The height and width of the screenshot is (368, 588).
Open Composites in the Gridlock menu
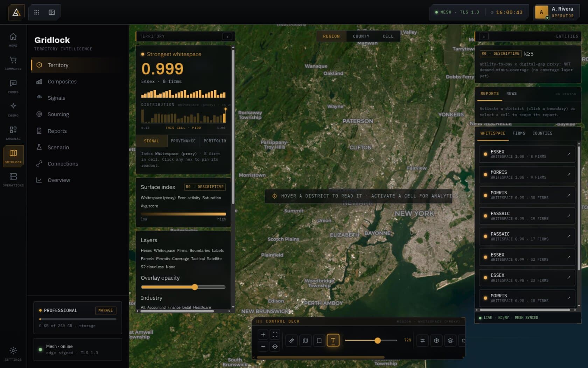click(x=78, y=82)
